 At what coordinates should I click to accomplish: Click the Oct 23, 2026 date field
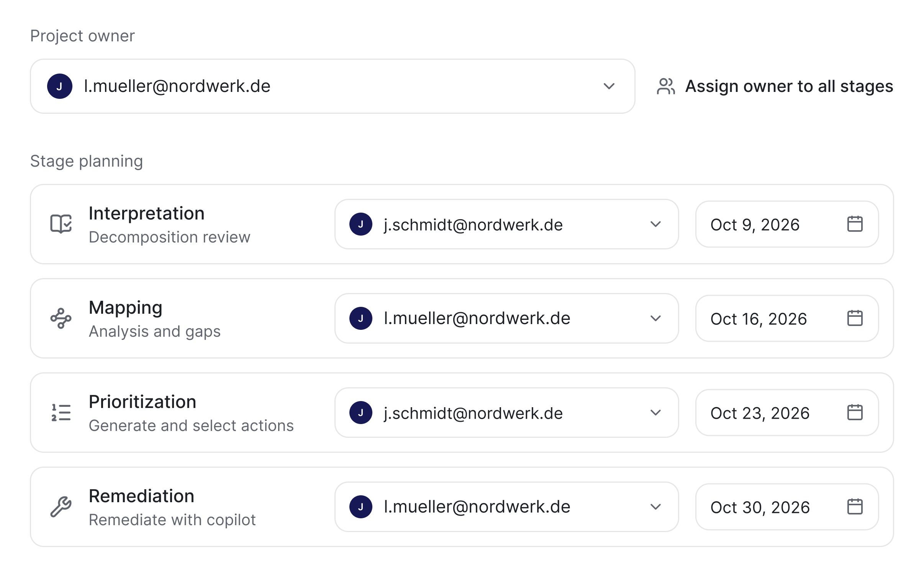[787, 413]
